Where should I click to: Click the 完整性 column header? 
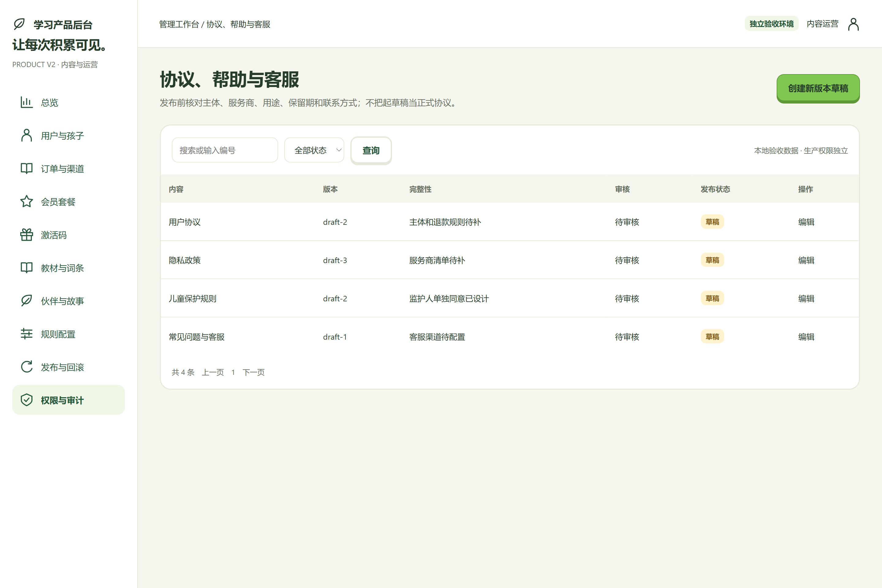click(420, 189)
